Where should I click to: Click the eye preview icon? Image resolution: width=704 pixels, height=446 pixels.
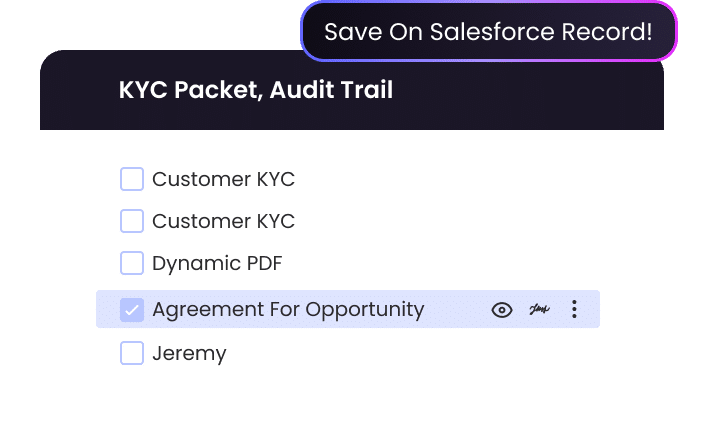(x=502, y=310)
